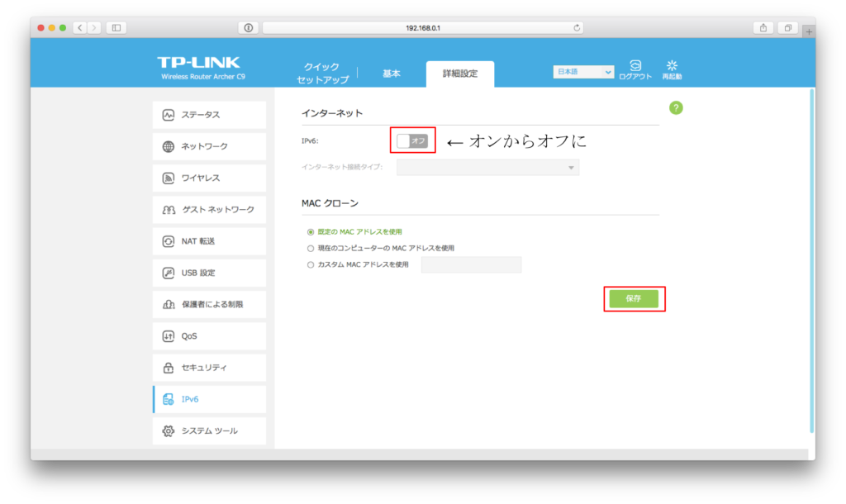Click the NAT 転送 icon
The width and height of the screenshot is (846, 504).
(169, 241)
